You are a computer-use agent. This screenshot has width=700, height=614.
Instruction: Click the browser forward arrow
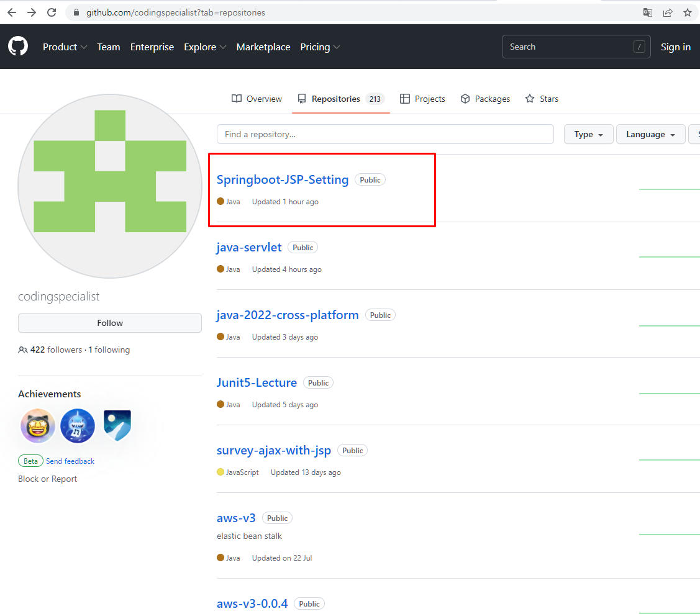pos(31,12)
